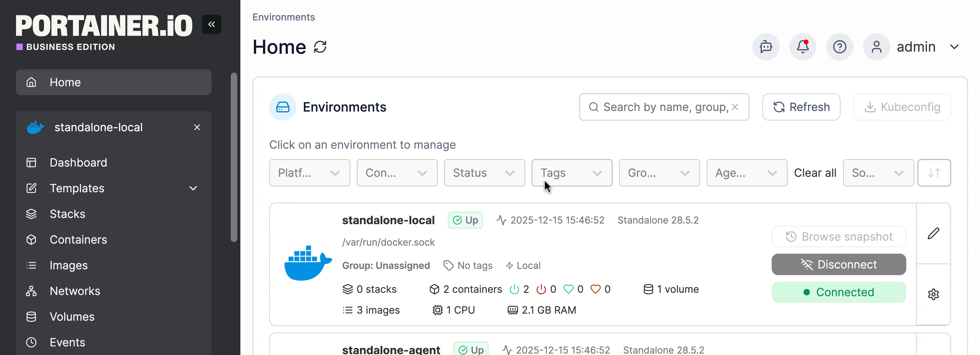Toggle sort order direction button
This screenshot has width=980, height=355.
pyautogui.click(x=934, y=173)
